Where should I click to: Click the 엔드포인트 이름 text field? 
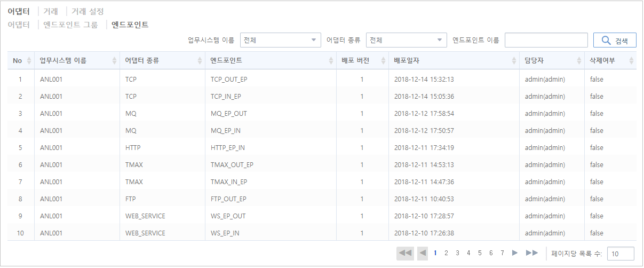click(x=546, y=40)
